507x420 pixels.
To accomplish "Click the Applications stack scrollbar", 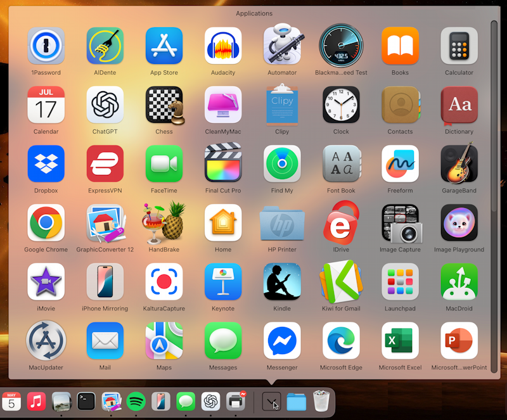I will [494, 116].
